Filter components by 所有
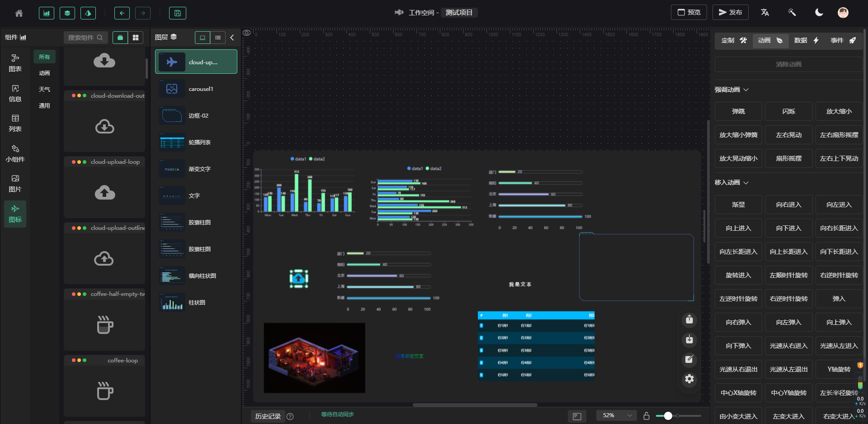Image resolution: width=868 pixels, height=424 pixels. (44, 57)
